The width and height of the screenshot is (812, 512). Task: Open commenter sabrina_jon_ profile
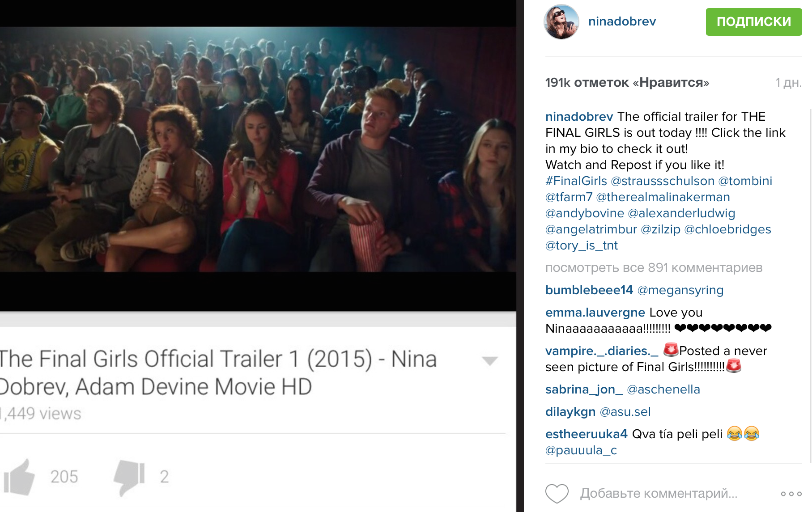point(584,389)
